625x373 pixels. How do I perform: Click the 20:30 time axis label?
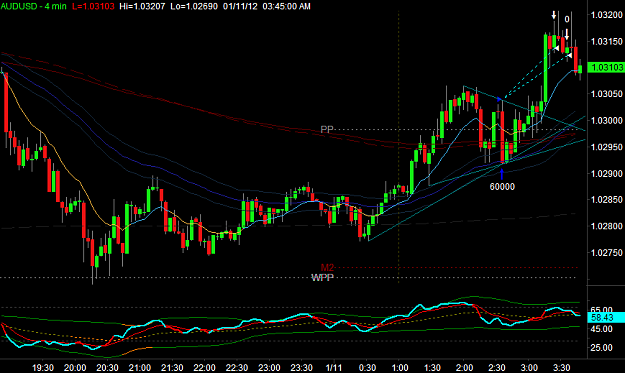108,367
